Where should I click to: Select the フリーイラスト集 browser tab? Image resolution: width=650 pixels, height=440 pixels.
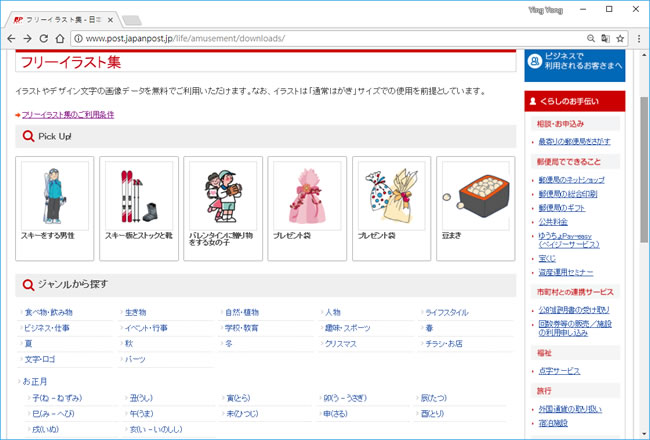click(x=60, y=18)
